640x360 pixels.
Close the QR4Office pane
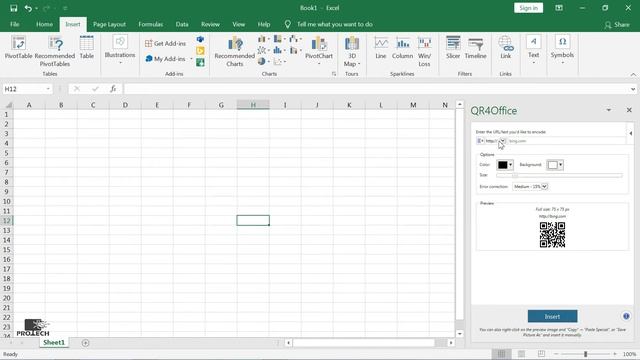coord(629,110)
